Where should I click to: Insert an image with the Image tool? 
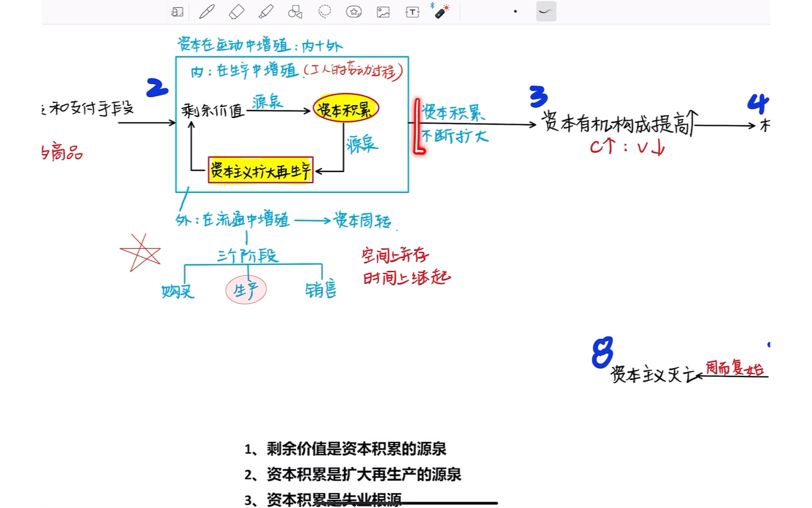[383, 11]
